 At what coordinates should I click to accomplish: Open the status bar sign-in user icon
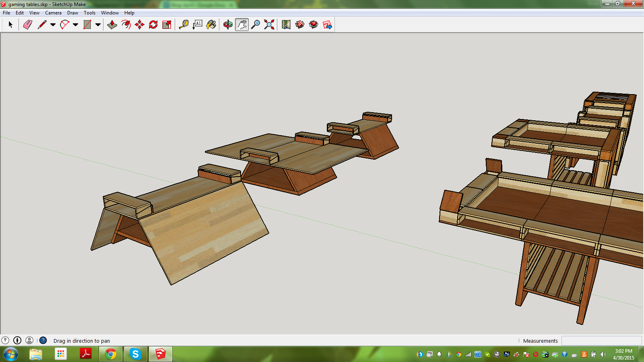[29, 340]
